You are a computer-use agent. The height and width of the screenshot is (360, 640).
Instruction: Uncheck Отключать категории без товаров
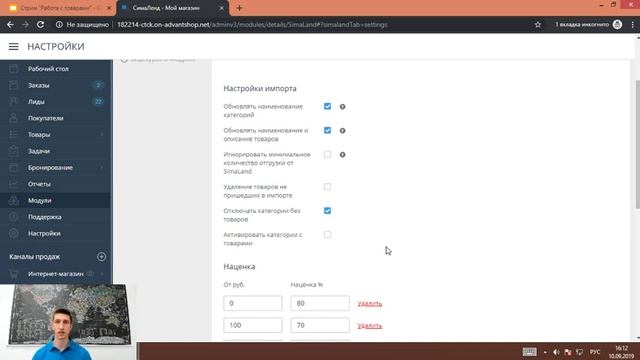(327, 211)
